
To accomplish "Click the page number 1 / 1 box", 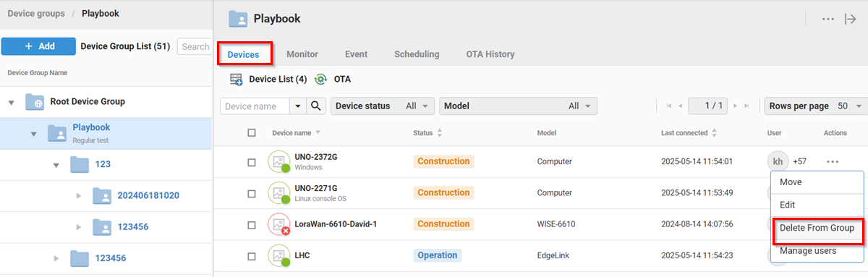I will point(707,106).
